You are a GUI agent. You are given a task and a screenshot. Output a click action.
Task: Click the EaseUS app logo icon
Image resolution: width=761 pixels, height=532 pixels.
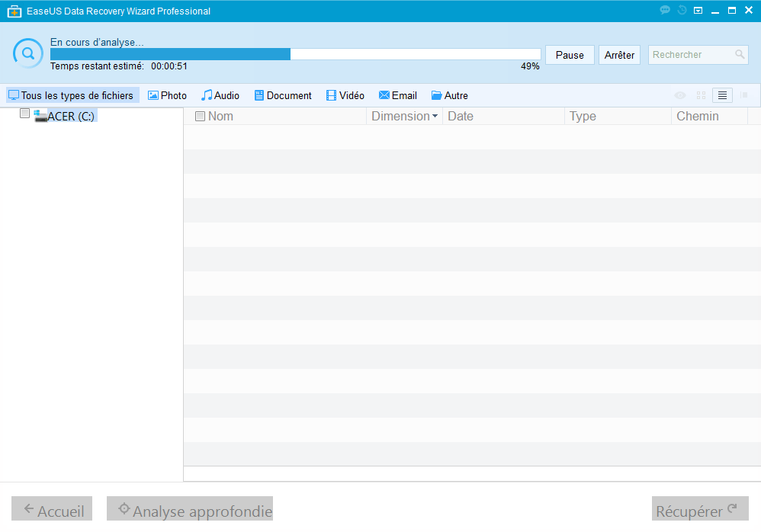(14, 11)
